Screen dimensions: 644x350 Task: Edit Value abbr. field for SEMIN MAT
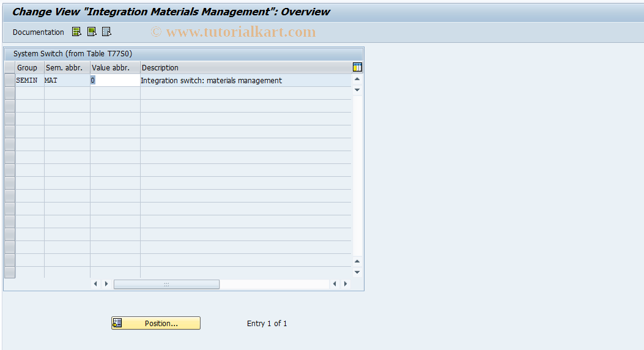click(x=115, y=81)
